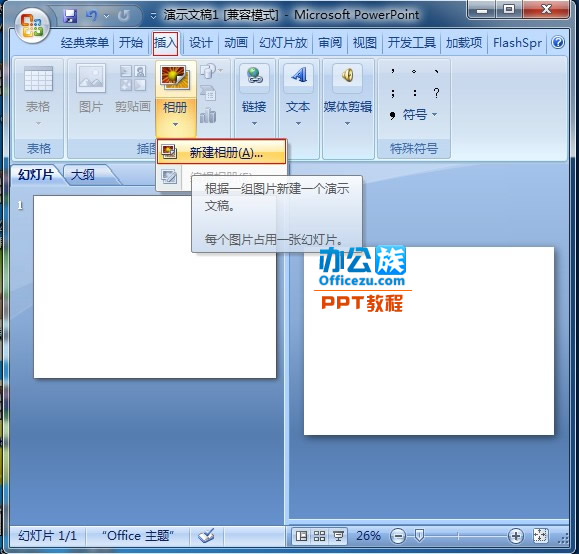Viewport: 579px width, 554px height.
Task: Click the 相册 photo album icon
Action: pos(175,79)
